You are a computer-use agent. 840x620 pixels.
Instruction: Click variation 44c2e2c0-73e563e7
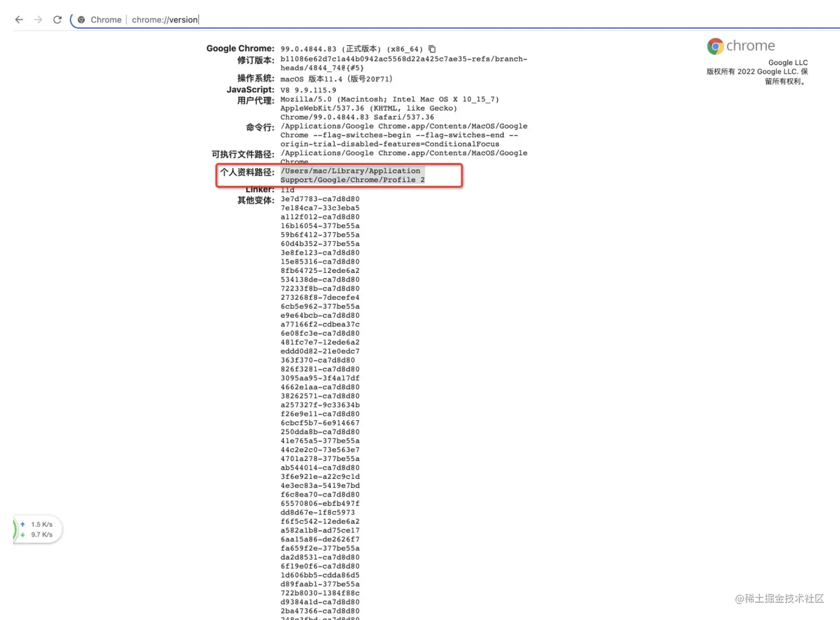[x=320, y=449]
